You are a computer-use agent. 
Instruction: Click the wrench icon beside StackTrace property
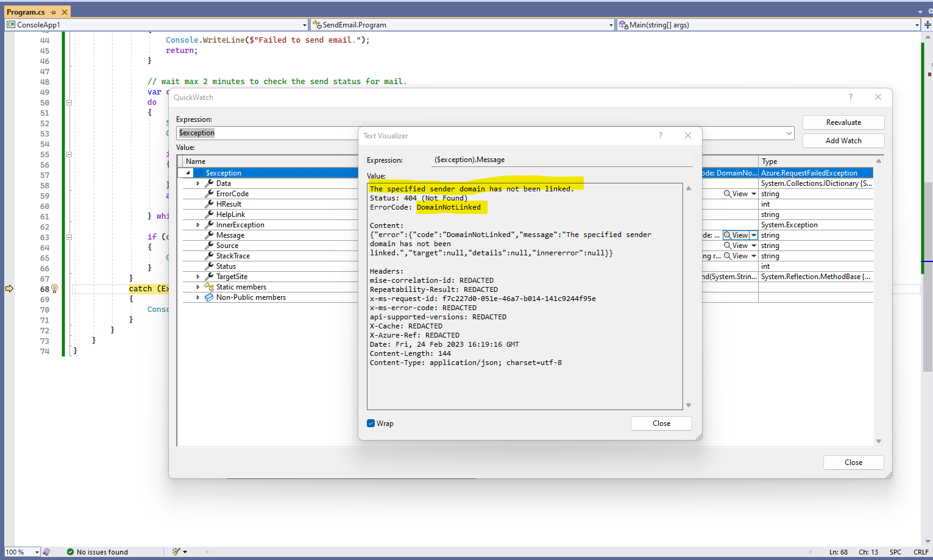coord(209,256)
